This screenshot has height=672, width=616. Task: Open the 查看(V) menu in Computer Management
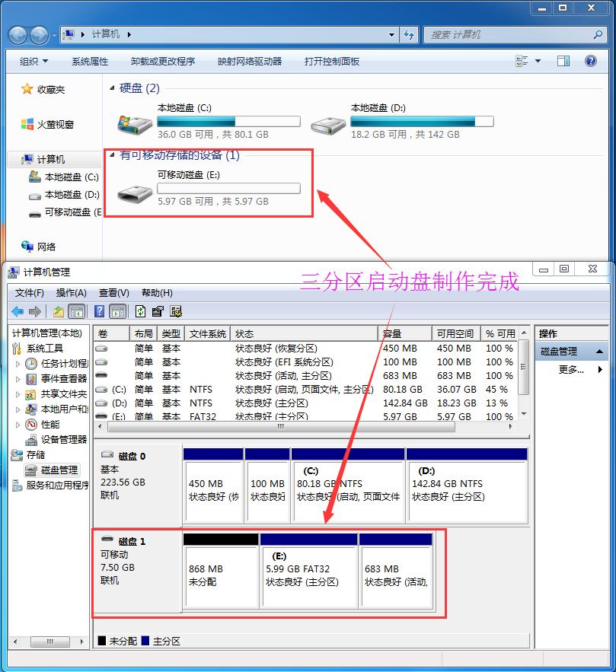pos(113,292)
